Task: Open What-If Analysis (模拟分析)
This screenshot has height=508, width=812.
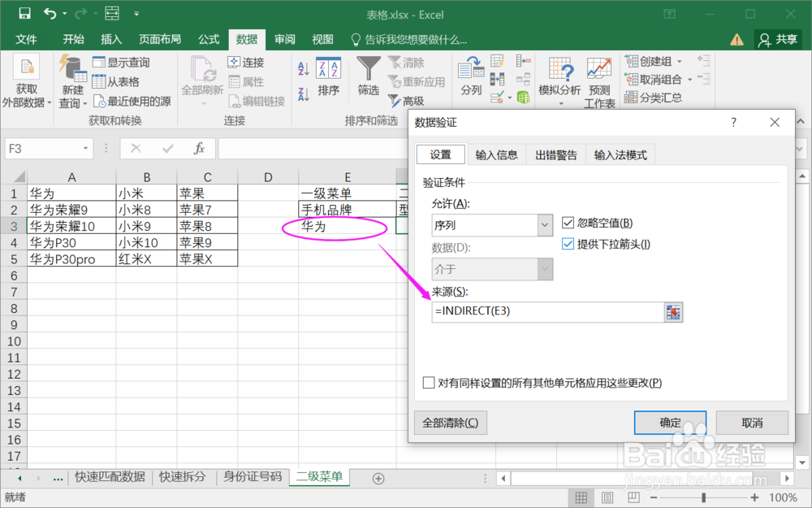Action: (x=559, y=80)
